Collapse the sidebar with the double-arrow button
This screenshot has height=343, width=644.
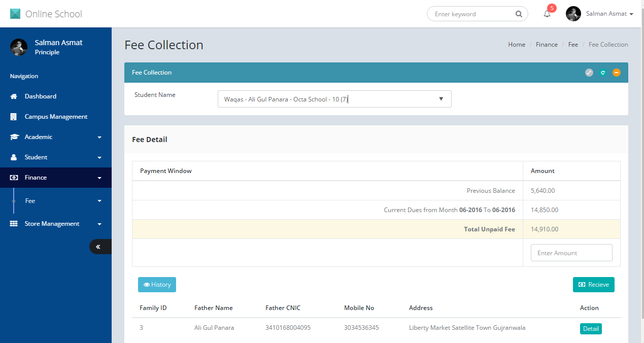click(99, 247)
